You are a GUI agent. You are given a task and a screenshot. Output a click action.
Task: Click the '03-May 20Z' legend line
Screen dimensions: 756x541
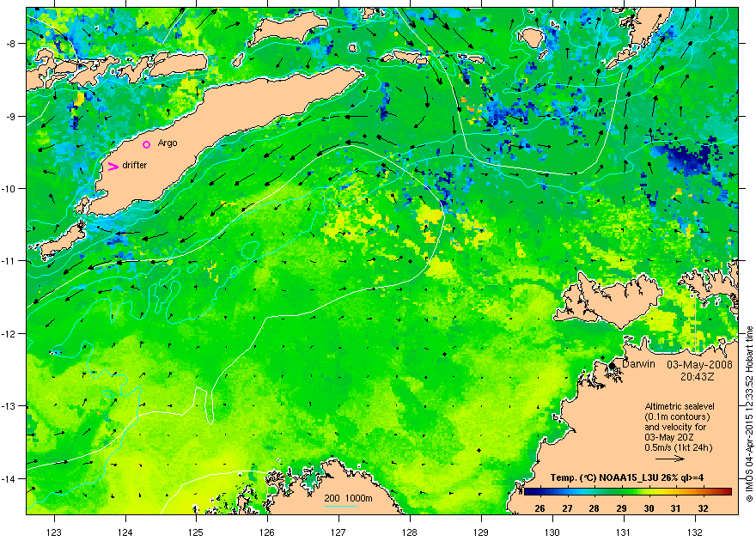(x=668, y=437)
